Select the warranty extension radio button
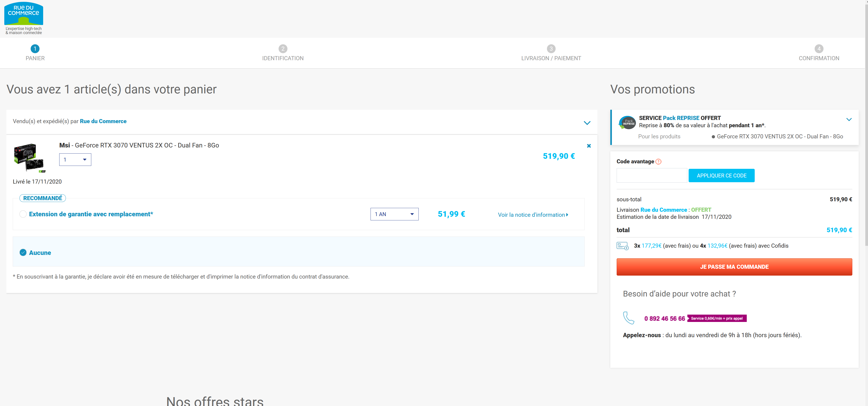868x406 pixels. (x=23, y=214)
